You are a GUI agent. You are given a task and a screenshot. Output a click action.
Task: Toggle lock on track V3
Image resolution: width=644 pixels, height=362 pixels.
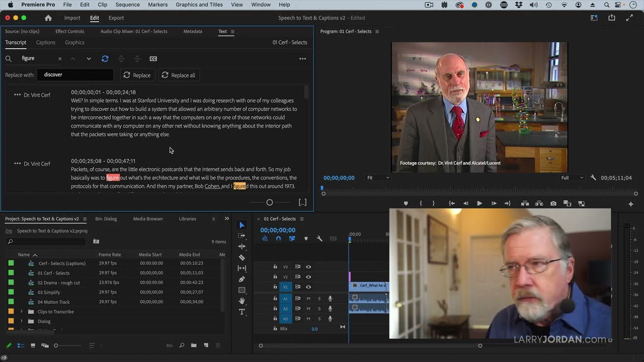275,267
